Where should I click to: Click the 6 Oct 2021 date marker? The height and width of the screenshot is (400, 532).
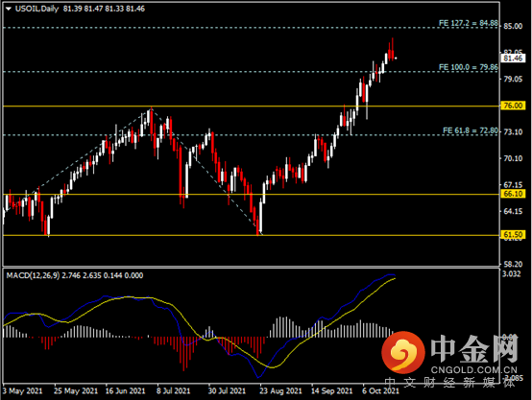coord(380,390)
